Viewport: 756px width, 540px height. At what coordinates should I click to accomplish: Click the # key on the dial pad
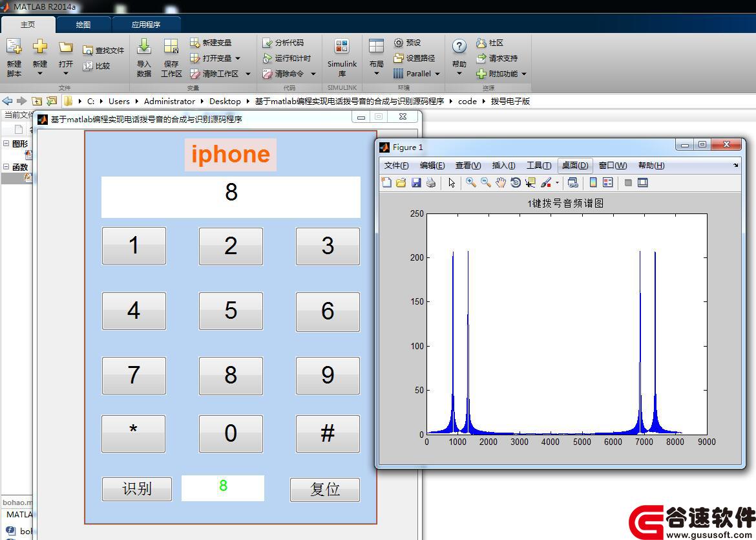pyautogui.click(x=328, y=433)
